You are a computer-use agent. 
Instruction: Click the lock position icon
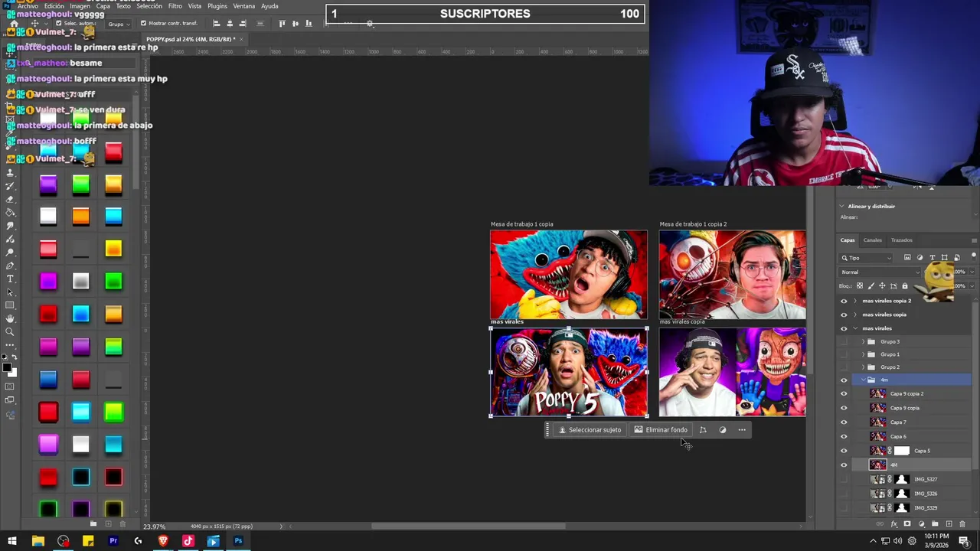882,286
